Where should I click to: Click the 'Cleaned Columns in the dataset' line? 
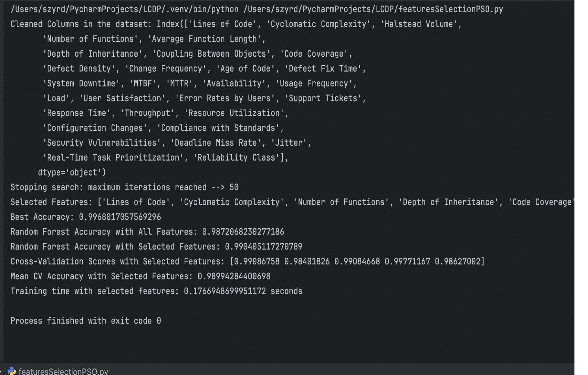click(x=236, y=24)
